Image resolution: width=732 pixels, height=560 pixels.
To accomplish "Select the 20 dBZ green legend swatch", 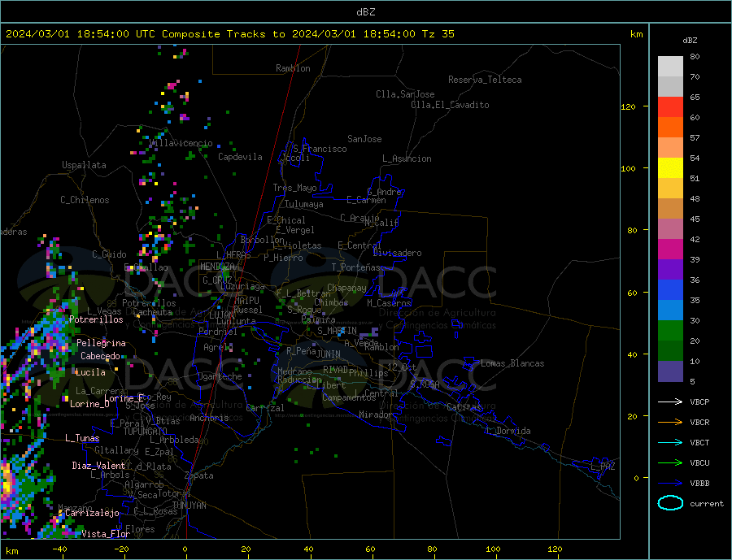I will [x=670, y=331].
